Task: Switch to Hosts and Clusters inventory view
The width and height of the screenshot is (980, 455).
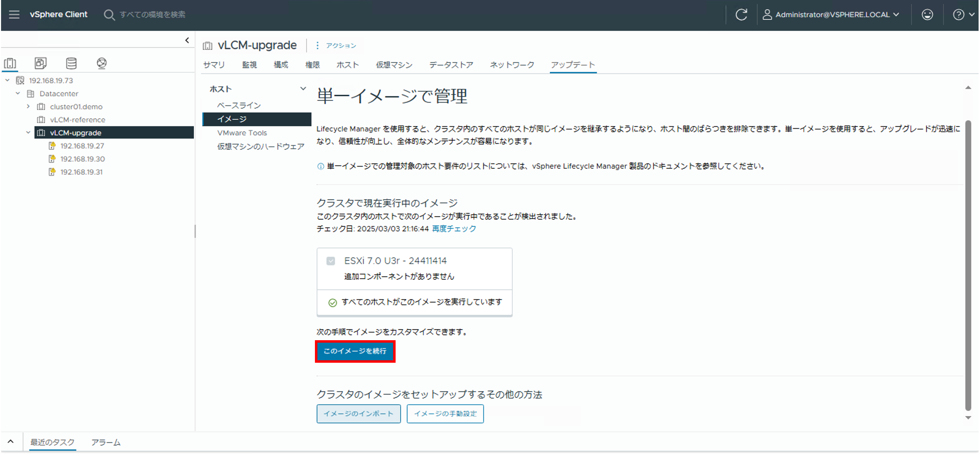Action: [x=10, y=63]
